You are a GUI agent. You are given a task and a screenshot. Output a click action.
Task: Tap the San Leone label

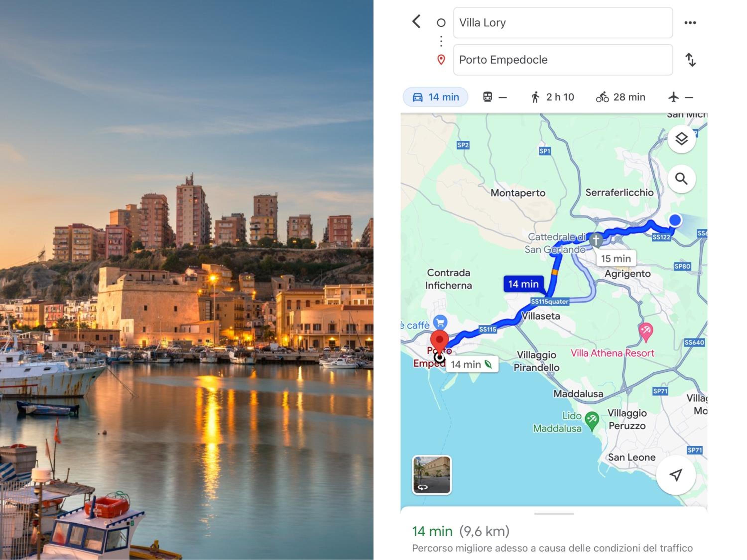631,457
